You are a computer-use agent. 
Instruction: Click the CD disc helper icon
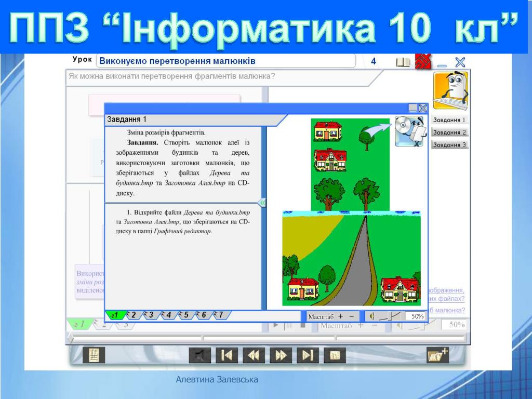(x=409, y=131)
